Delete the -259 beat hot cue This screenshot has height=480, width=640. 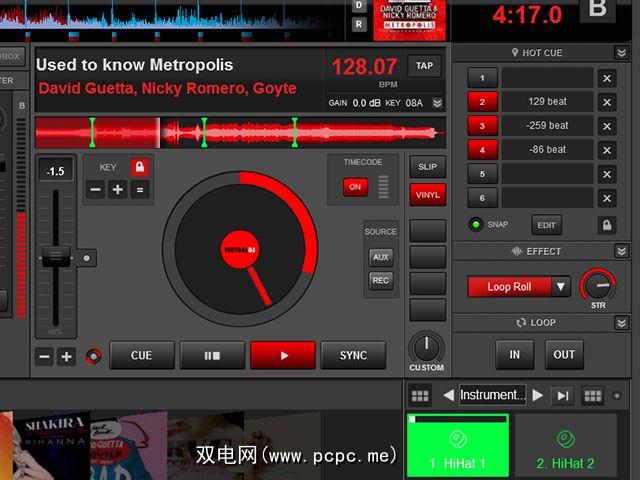(607, 126)
